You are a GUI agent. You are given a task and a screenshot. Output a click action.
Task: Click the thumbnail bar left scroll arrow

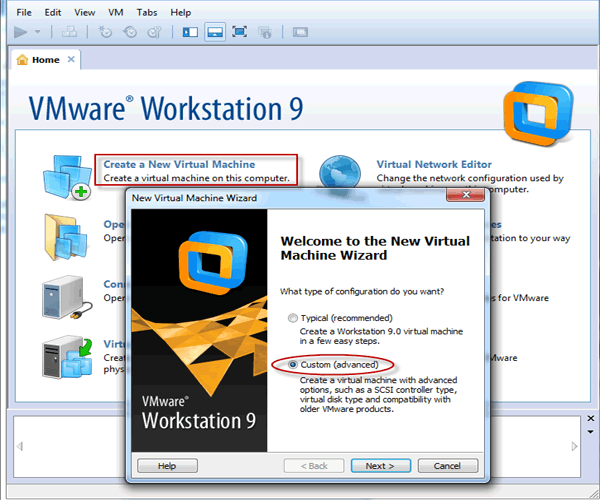tap(20, 446)
